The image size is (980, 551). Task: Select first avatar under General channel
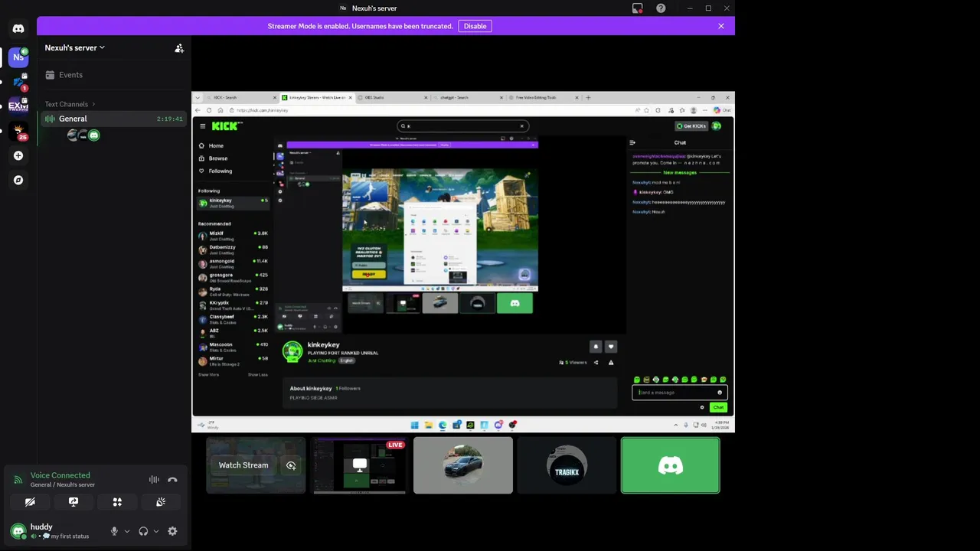(x=73, y=135)
